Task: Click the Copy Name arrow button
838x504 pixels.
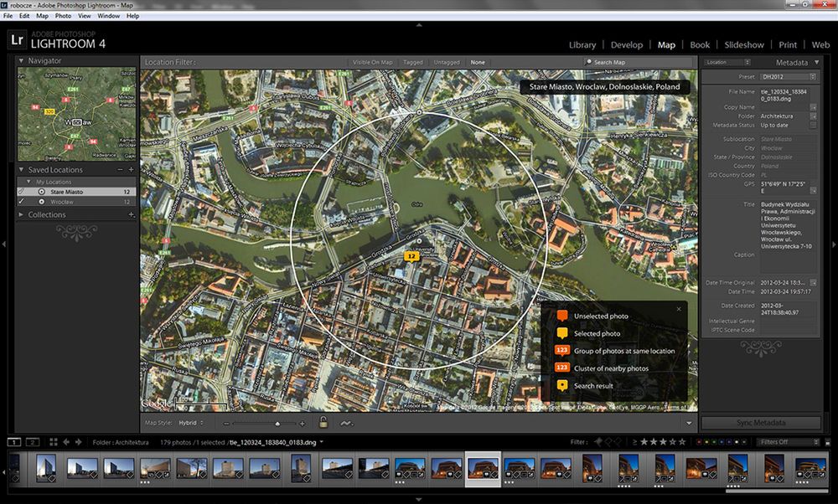Action: [x=813, y=107]
